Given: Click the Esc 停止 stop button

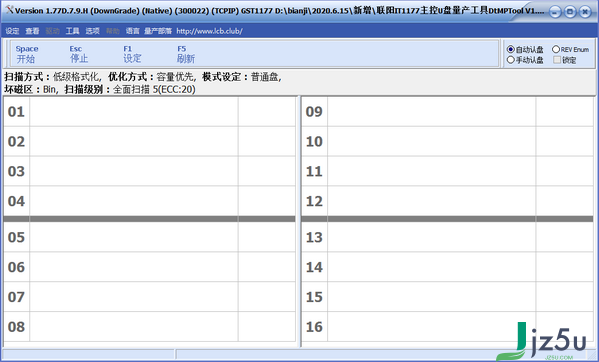Looking at the screenshot, I should coord(79,54).
